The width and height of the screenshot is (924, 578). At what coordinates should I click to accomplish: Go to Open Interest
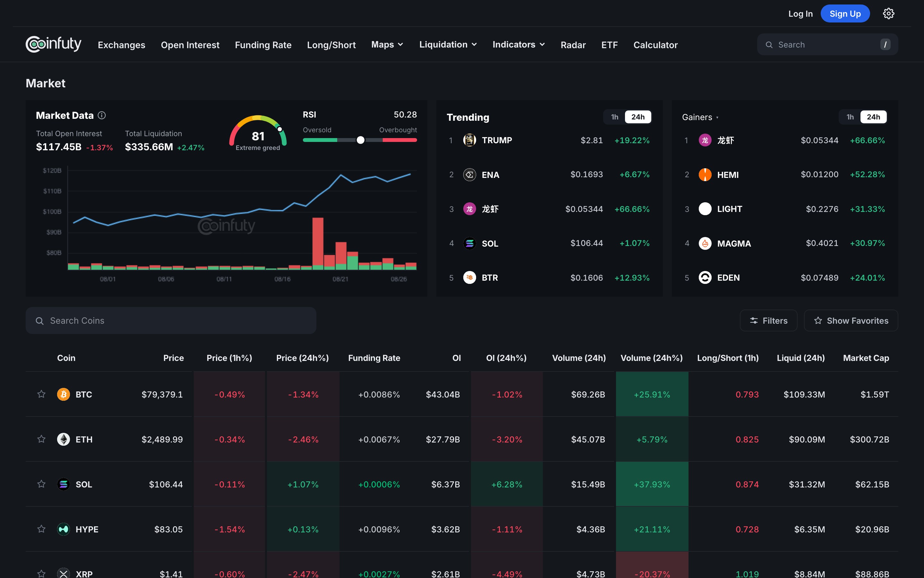tap(190, 45)
